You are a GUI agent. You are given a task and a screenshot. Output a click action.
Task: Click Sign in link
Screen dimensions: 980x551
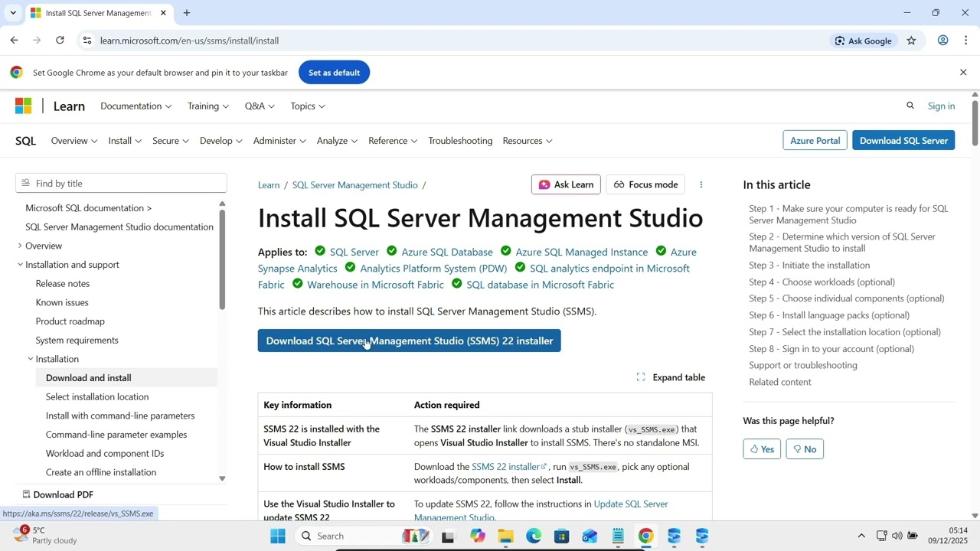(941, 106)
